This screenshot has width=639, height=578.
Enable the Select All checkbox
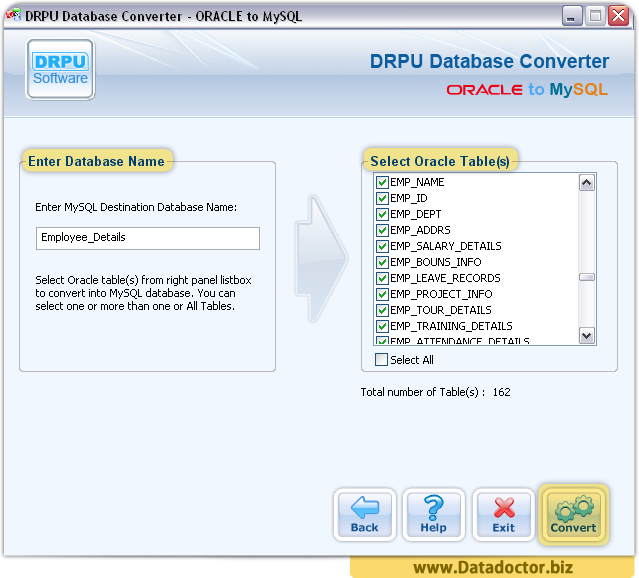(x=381, y=360)
